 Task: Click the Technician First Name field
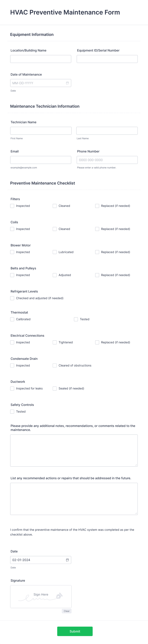coord(41,130)
